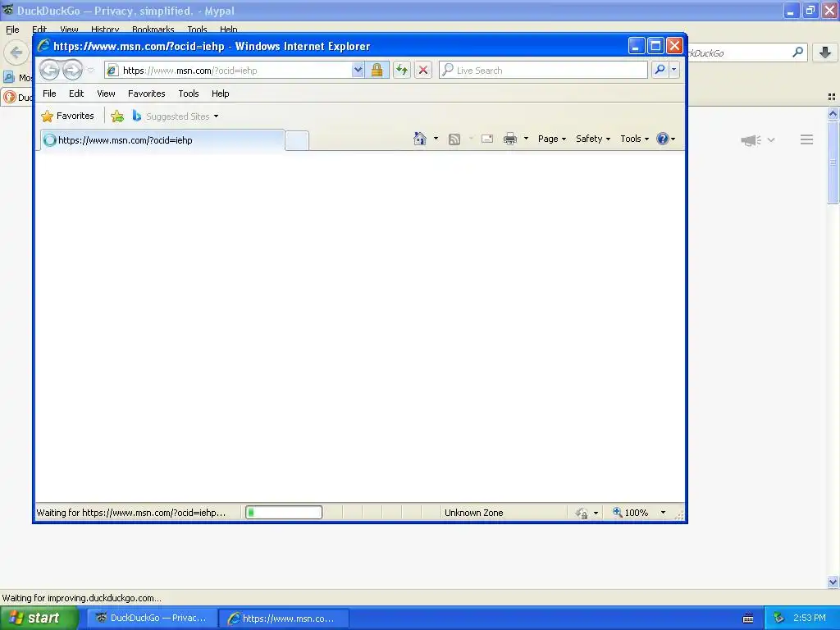This screenshot has height=630, width=840.
Task: Click the Live Search box
Action: (543, 71)
